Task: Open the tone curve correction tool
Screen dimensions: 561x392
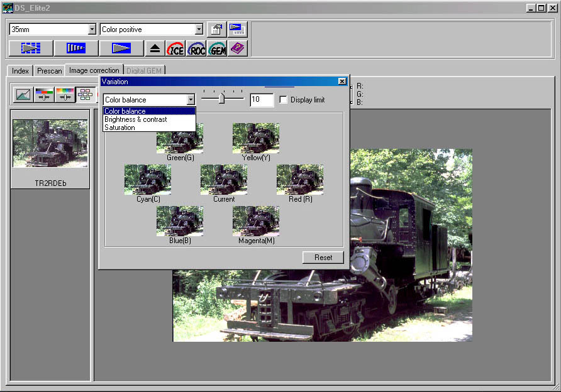Action: click(23, 95)
